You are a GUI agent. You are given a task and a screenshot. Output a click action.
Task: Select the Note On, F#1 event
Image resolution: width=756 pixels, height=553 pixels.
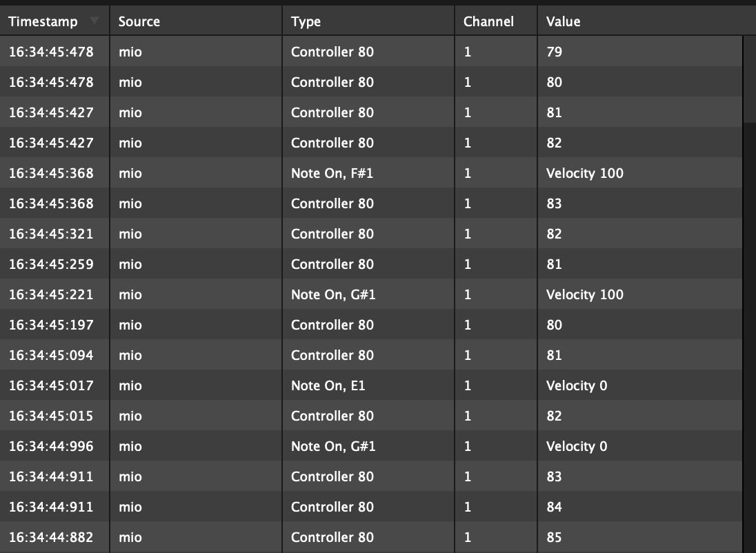point(332,173)
